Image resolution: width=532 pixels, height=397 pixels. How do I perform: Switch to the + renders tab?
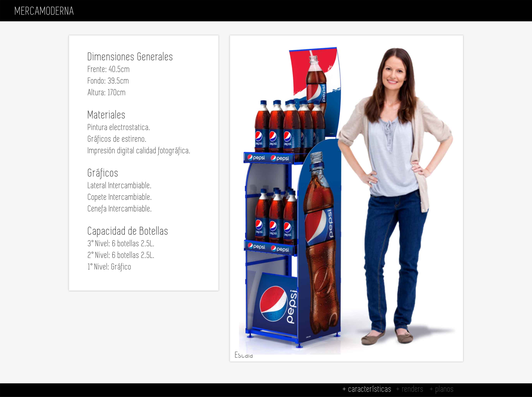click(x=410, y=389)
